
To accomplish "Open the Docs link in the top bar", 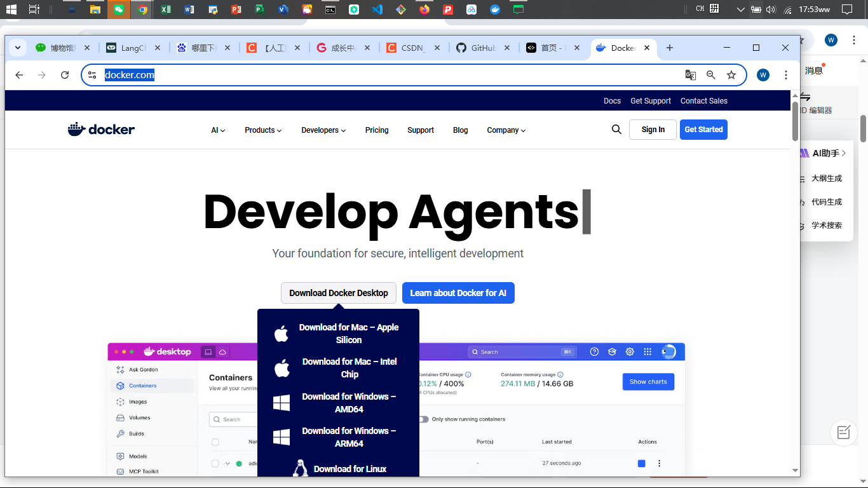I will (613, 101).
